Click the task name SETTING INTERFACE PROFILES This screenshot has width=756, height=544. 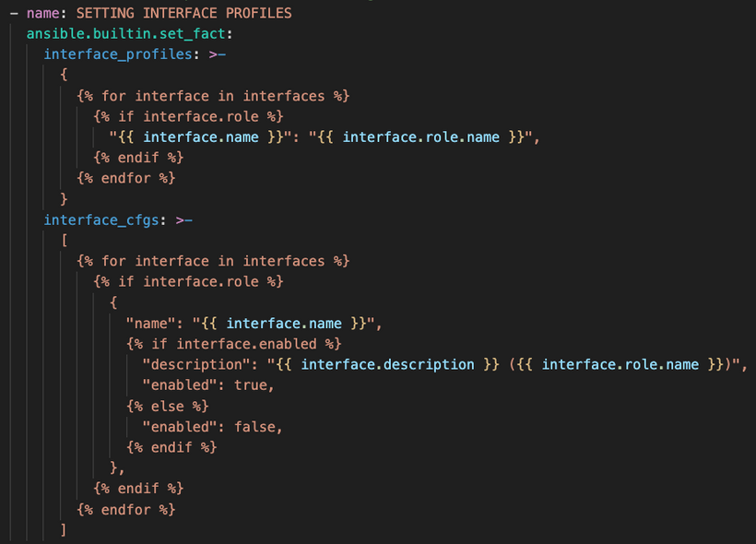[x=183, y=13]
